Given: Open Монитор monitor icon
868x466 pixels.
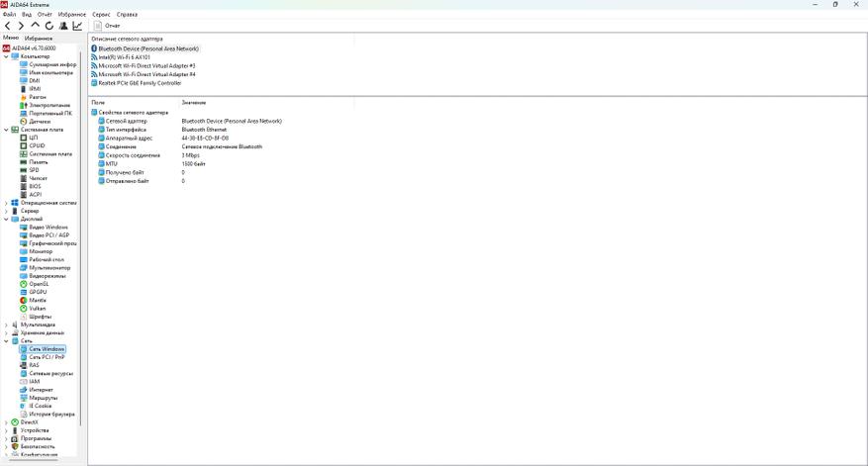Looking at the screenshot, I should pos(23,251).
